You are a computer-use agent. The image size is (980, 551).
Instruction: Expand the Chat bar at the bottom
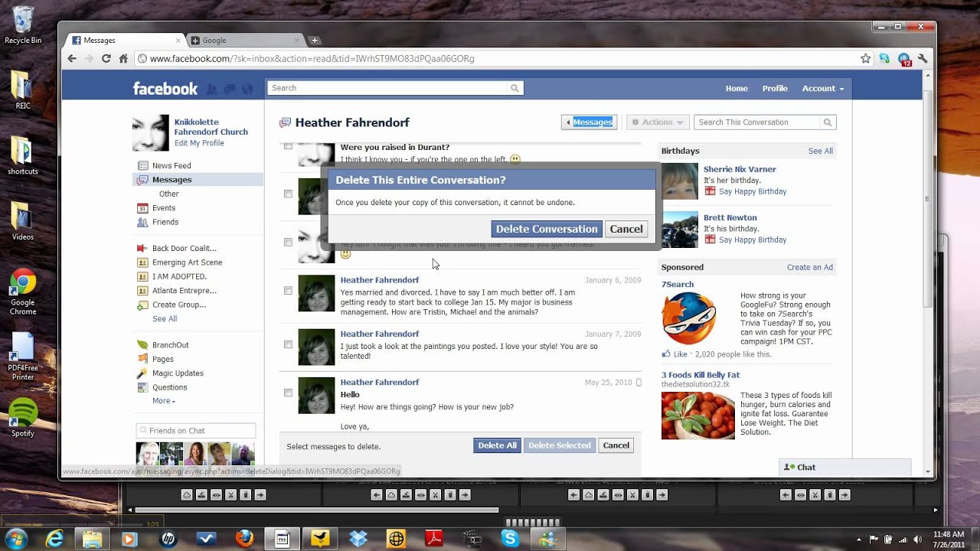[845, 467]
